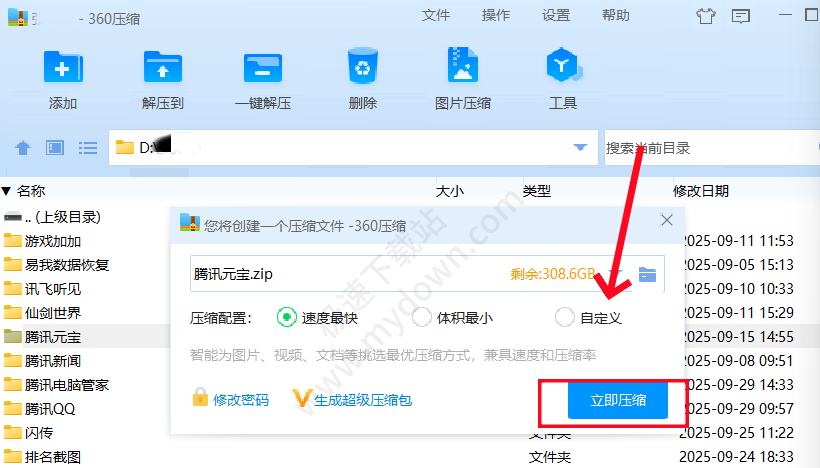This screenshot has height=468, width=820.
Task: Click the 立即压缩 button
Action: tap(618, 400)
